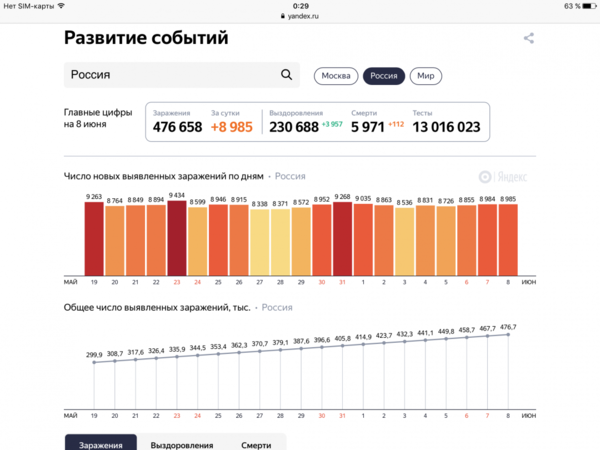Image resolution: width=600 pixels, height=450 pixels.
Task: Click the line chart point labeled 299,9
Action: 95,362
